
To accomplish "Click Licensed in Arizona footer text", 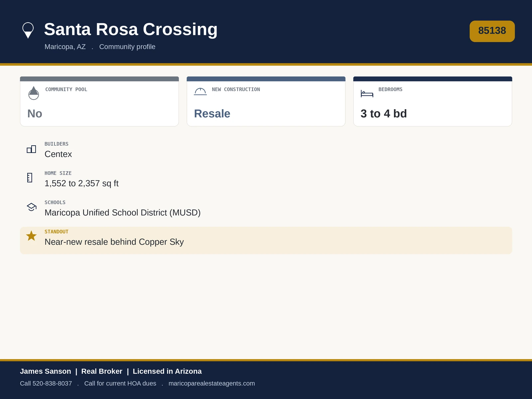I will tap(167, 371).
